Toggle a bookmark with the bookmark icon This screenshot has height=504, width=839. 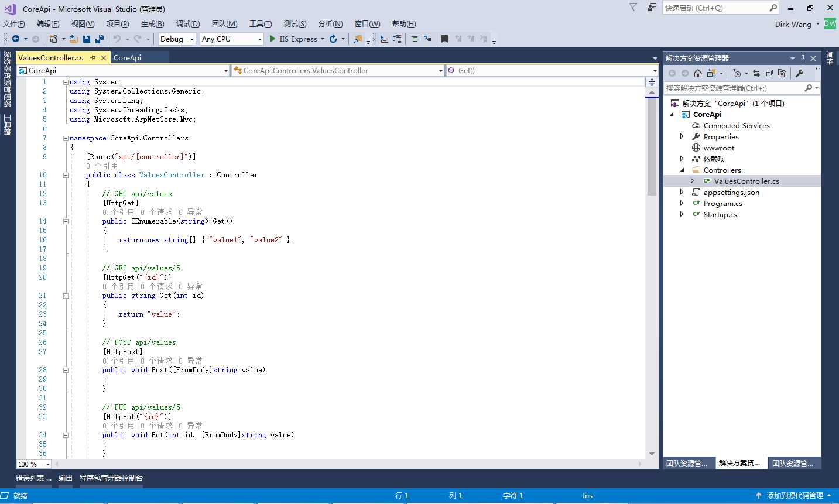444,39
